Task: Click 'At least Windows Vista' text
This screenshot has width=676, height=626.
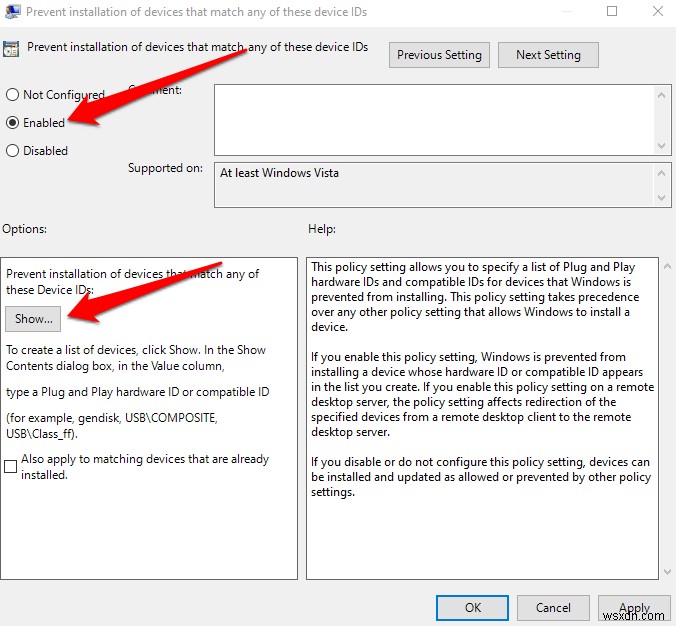Action: coord(279,173)
